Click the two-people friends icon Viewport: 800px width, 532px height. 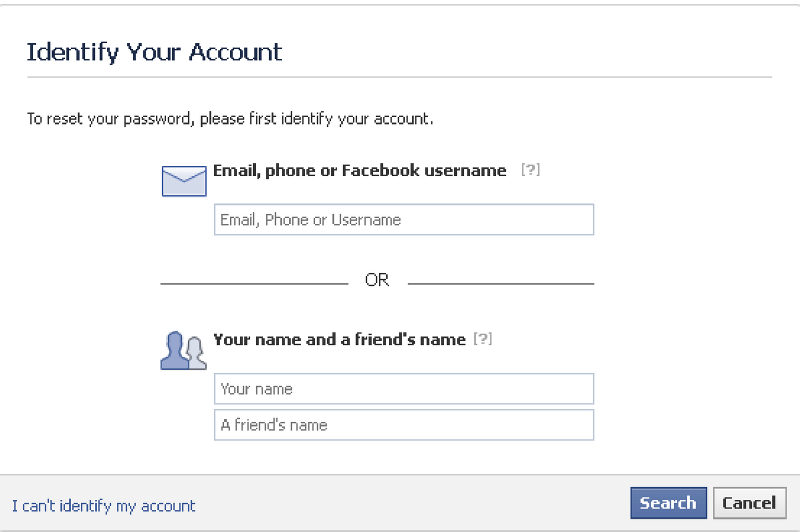click(x=183, y=350)
